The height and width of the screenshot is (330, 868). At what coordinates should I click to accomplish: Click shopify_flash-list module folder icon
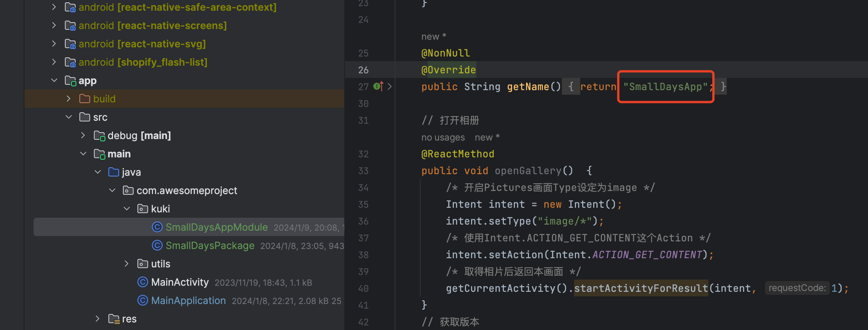[x=70, y=62]
